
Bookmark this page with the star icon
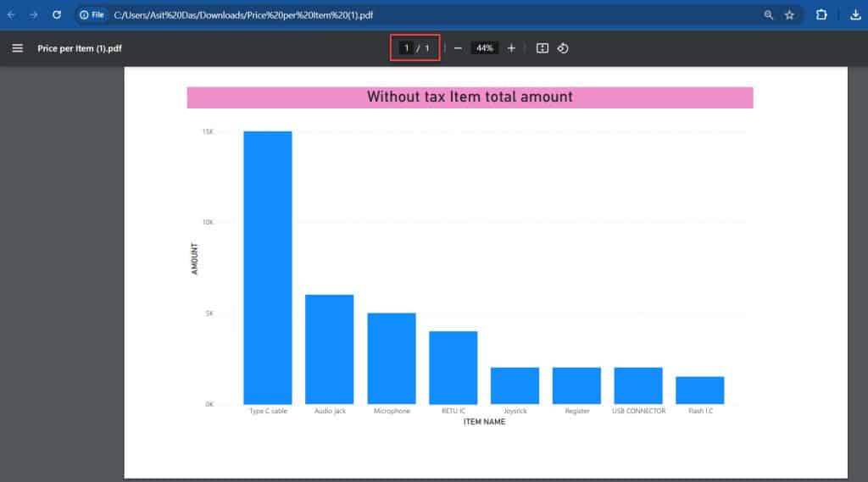pyautogui.click(x=789, y=15)
